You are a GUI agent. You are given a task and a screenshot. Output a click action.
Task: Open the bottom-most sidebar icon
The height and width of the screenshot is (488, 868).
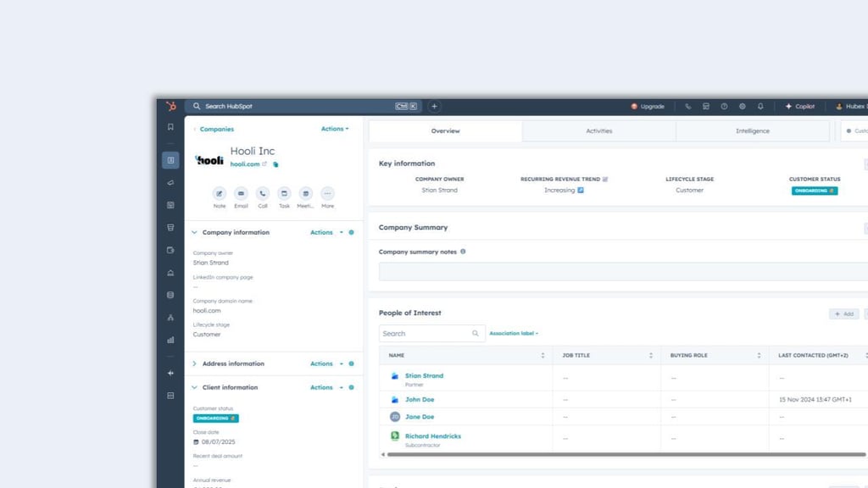(x=170, y=396)
